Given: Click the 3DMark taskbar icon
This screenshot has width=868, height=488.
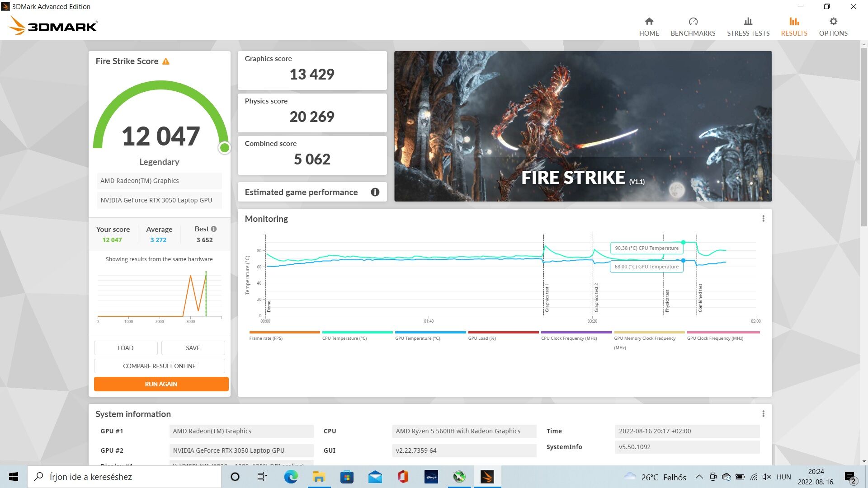Looking at the screenshot, I should point(487,477).
